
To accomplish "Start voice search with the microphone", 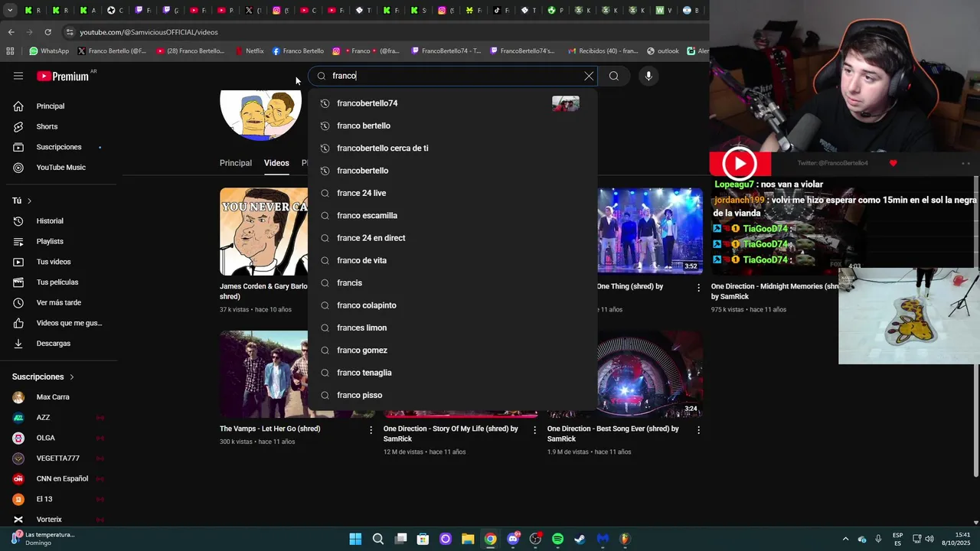I will click(648, 76).
